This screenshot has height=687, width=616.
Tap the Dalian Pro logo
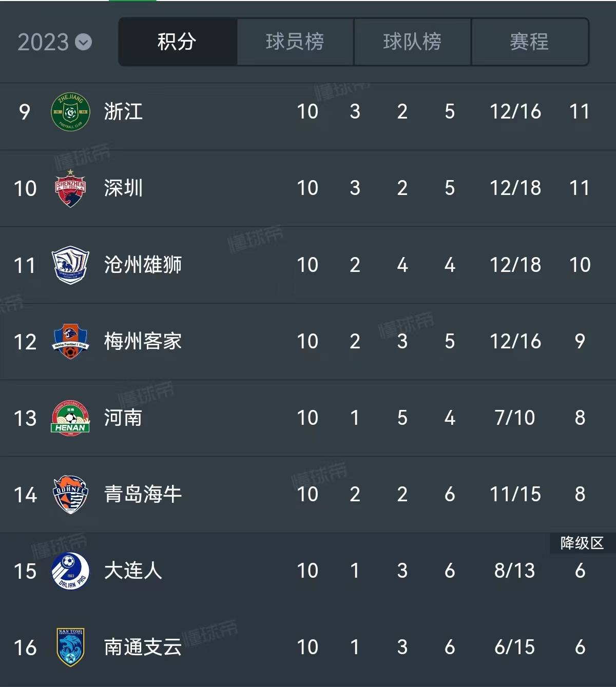tap(70, 571)
